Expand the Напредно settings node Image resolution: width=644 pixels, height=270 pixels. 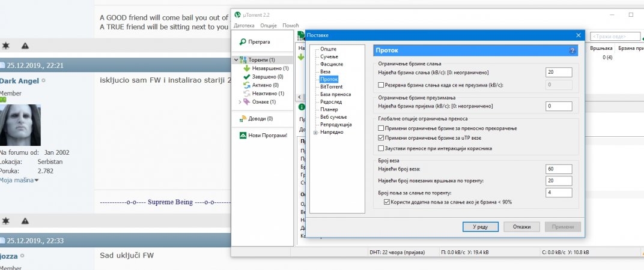[x=315, y=132]
